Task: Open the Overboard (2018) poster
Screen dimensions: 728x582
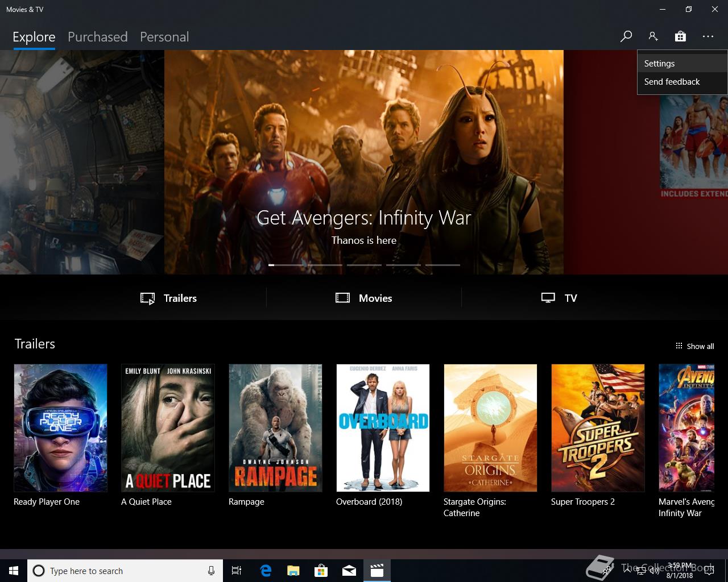Action: coord(383,428)
